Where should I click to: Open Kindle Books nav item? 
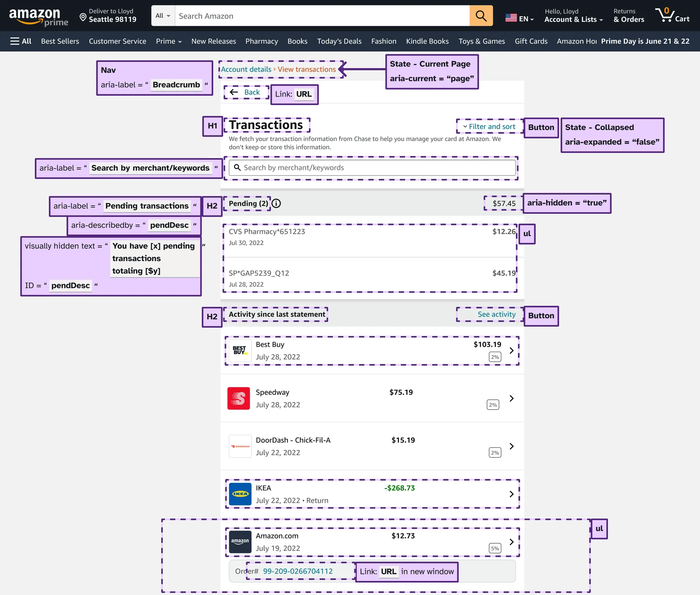click(427, 41)
